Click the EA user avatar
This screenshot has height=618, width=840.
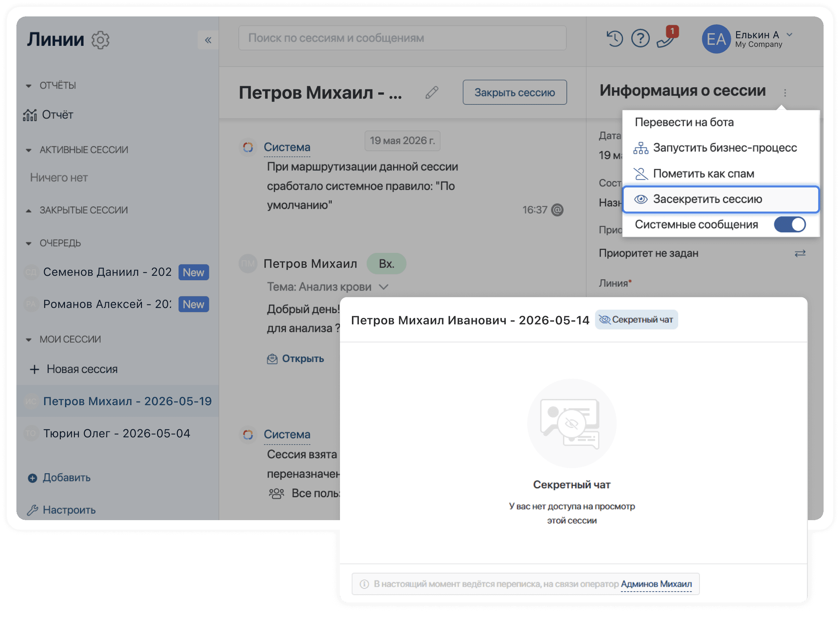716,39
